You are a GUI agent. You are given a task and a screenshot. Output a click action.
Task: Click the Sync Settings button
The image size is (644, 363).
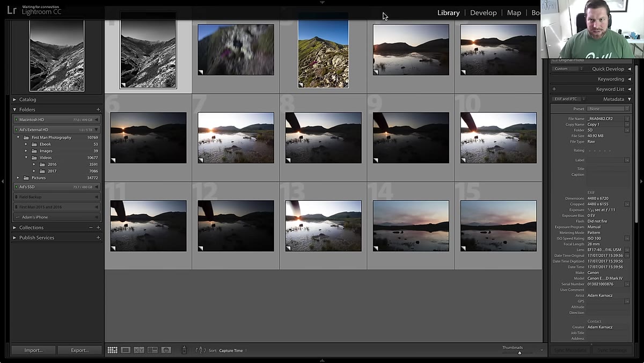point(612,351)
